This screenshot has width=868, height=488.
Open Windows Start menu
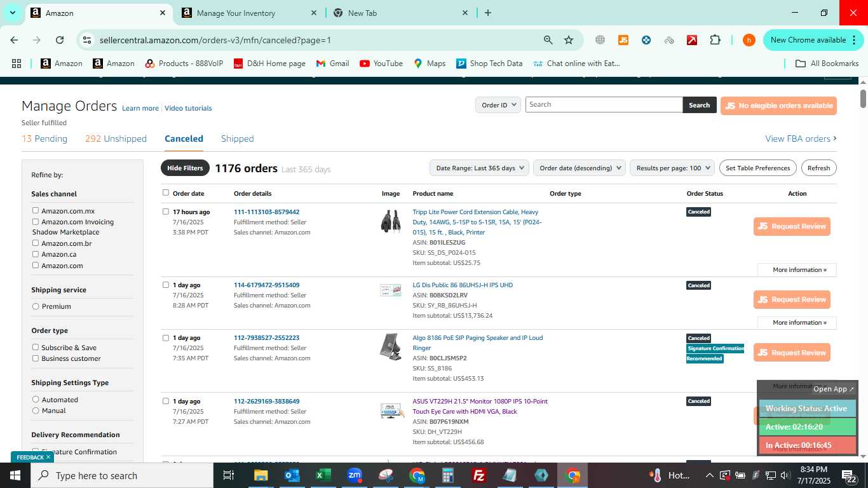point(15,475)
